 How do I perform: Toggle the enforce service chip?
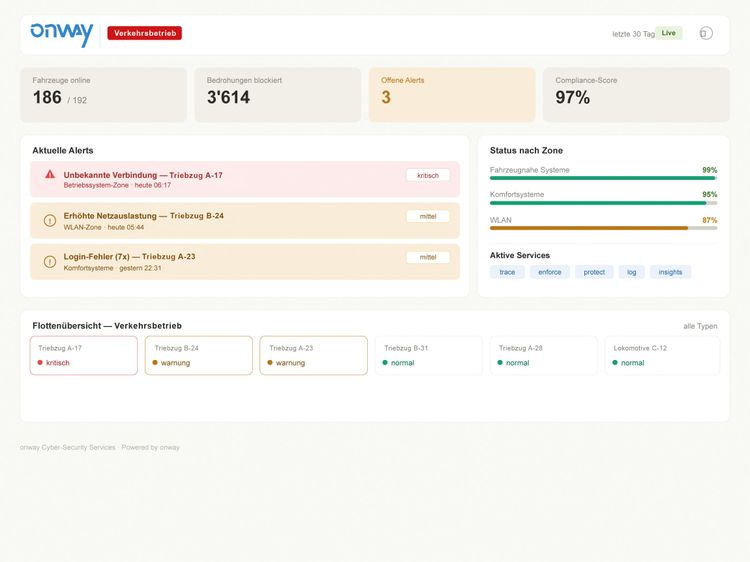[x=550, y=272]
